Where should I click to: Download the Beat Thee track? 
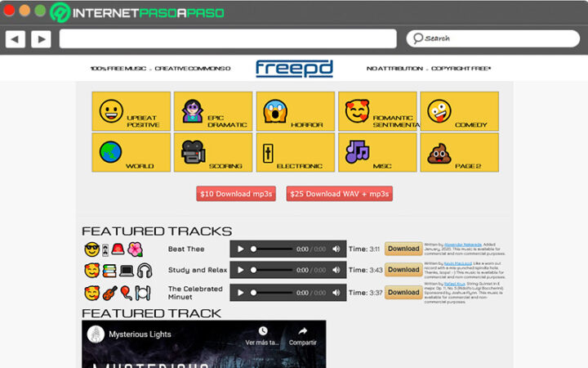403,249
